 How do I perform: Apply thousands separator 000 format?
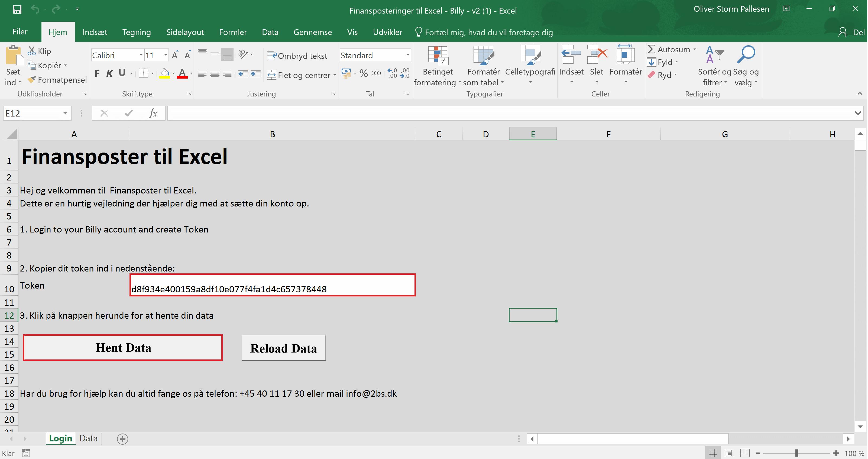(376, 73)
